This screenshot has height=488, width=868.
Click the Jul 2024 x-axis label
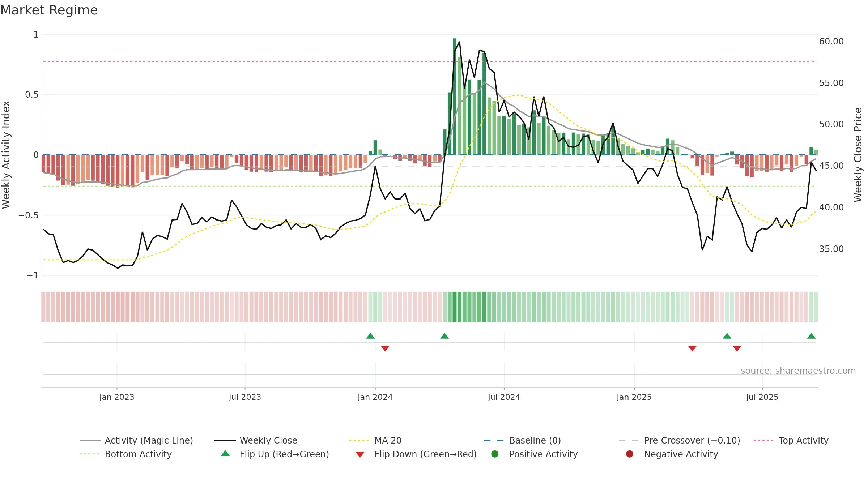coord(504,397)
